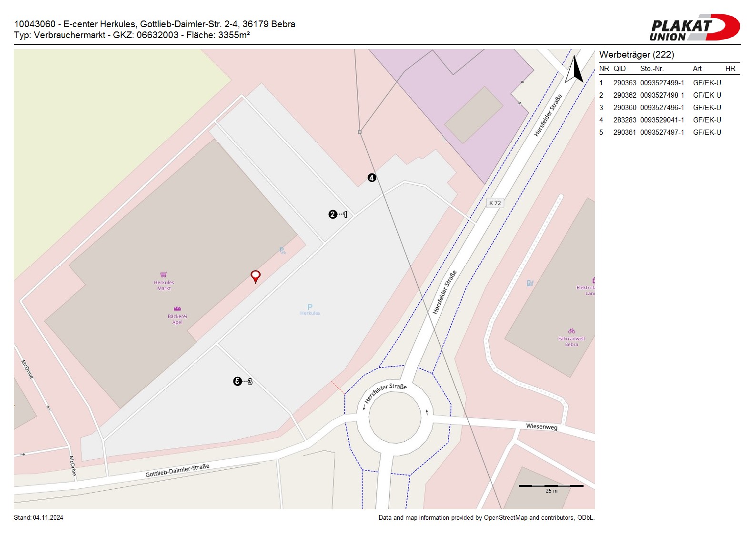Screen dimensions: 756x535
Task: Click the Sto.-Nr. column header
Action: coord(652,69)
